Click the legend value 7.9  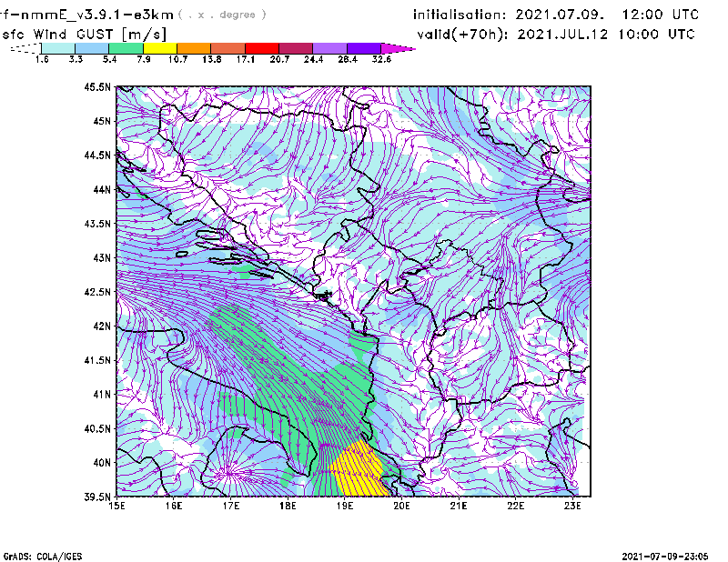tap(144, 59)
